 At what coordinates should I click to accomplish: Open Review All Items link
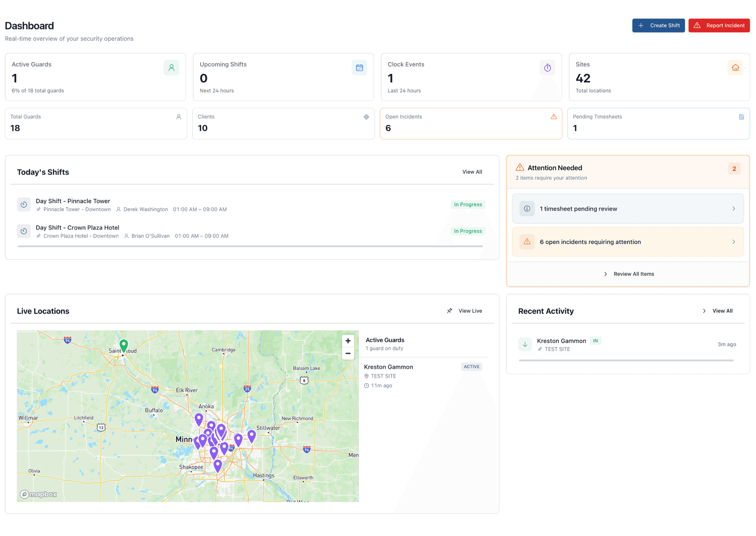pos(633,274)
